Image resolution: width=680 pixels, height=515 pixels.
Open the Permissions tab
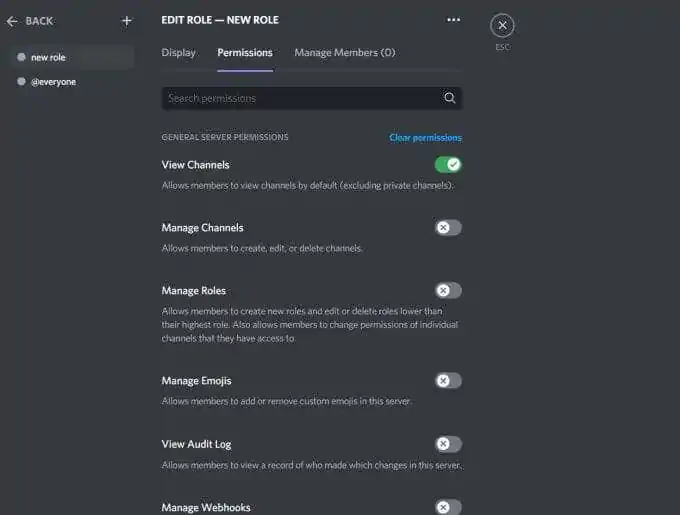click(245, 52)
